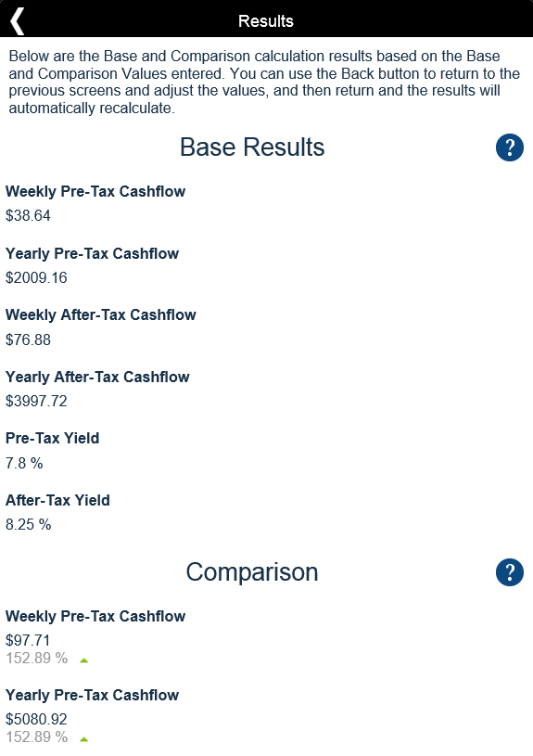Open help for Base Results
Screen dimensions: 533x756
510,147
